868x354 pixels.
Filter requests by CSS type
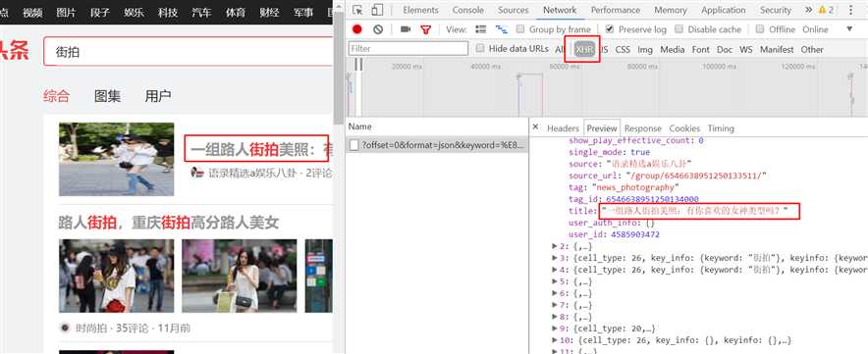623,49
